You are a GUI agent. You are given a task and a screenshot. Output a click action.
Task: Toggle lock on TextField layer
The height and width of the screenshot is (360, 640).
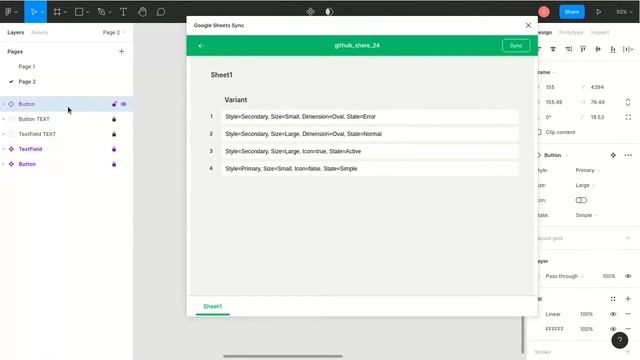click(114, 149)
